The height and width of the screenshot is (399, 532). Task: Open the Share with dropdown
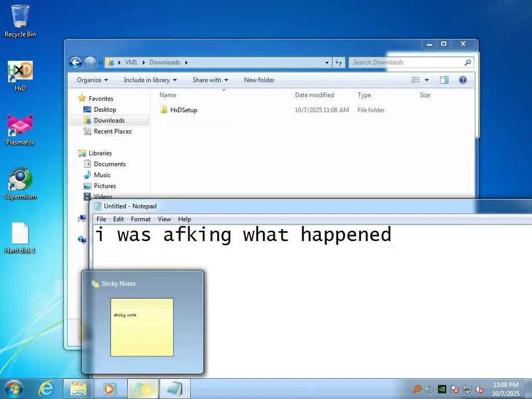[210, 80]
